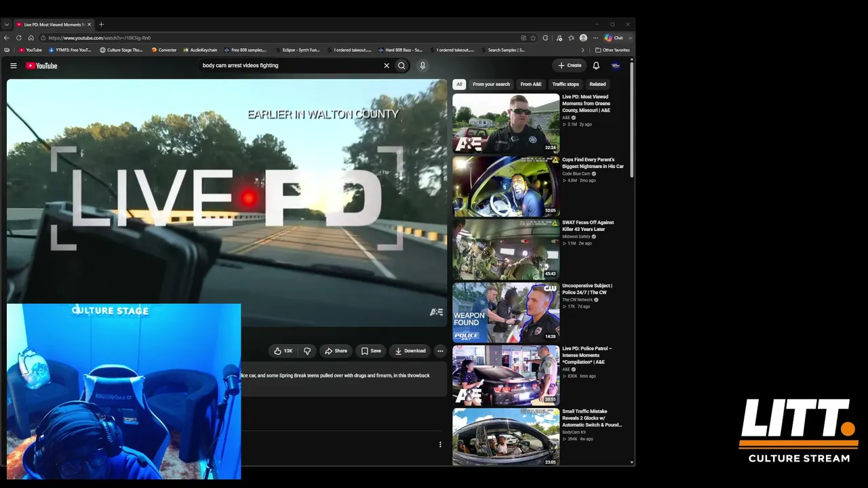Refresh the browser page
Image resolution: width=868 pixels, height=488 pixels.
click(19, 38)
